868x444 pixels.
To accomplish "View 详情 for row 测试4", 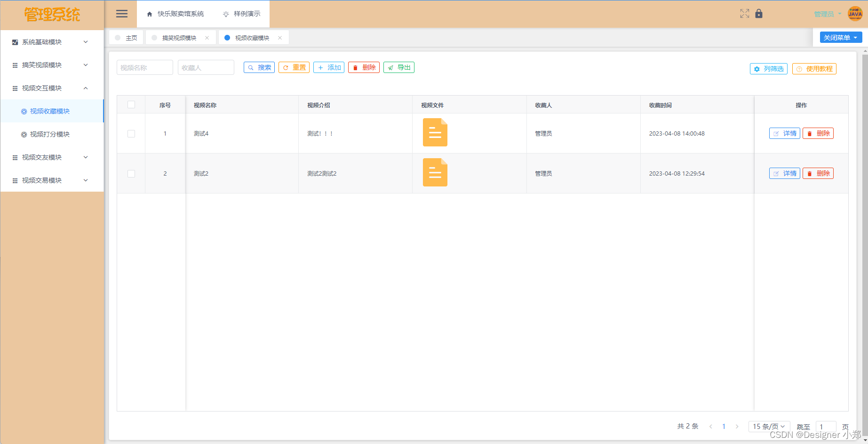I will 785,133.
